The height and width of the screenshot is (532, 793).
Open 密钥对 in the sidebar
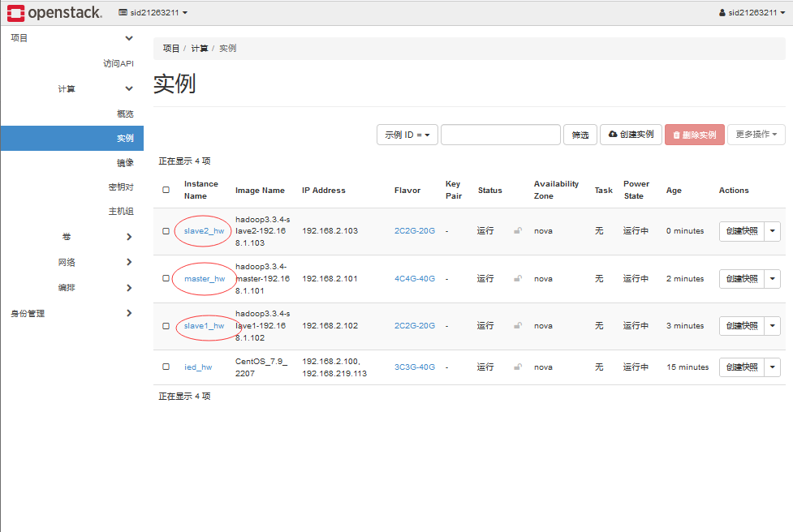pyautogui.click(x=121, y=187)
